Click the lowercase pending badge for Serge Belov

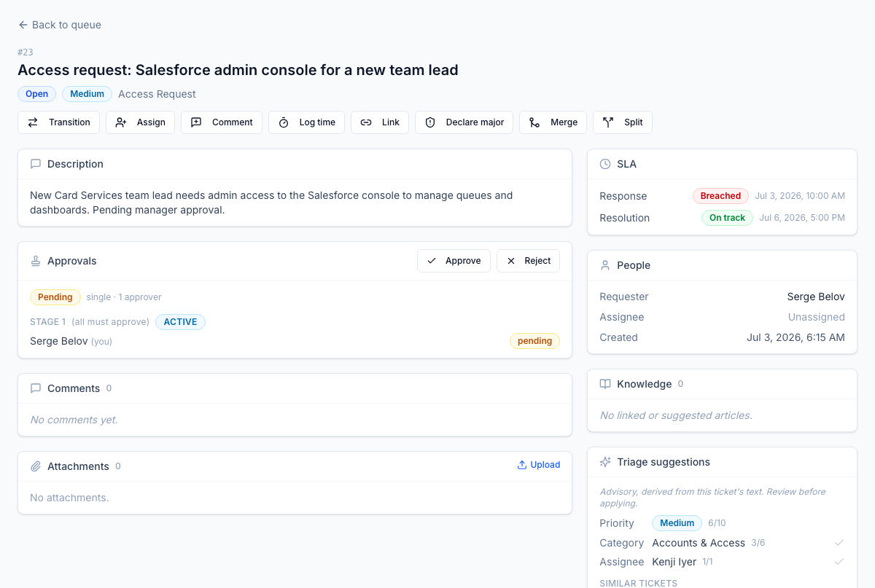(534, 341)
